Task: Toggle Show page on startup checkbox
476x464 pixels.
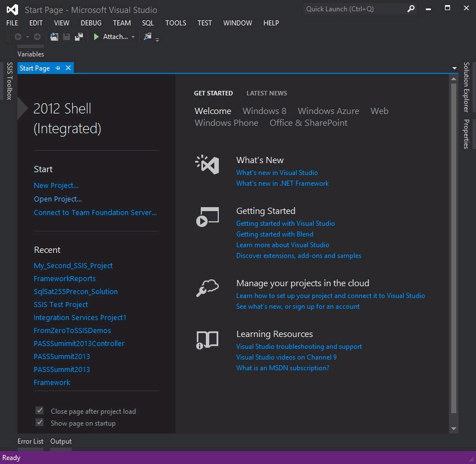Action: pyautogui.click(x=39, y=423)
